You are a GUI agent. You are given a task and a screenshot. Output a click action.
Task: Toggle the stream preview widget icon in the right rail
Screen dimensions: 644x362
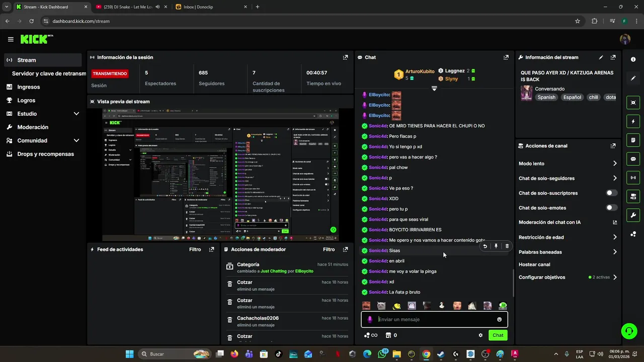(x=633, y=103)
